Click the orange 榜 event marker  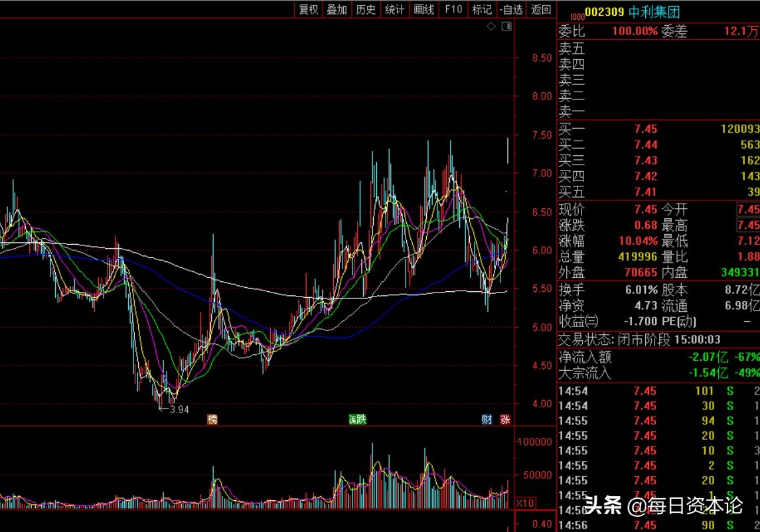pos(212,419)
